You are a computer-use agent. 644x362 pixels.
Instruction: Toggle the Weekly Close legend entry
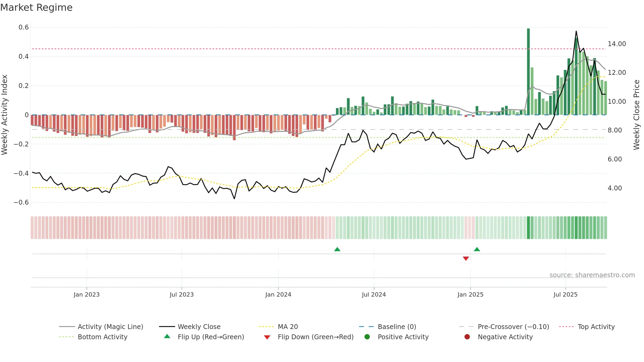coord(190,327)
